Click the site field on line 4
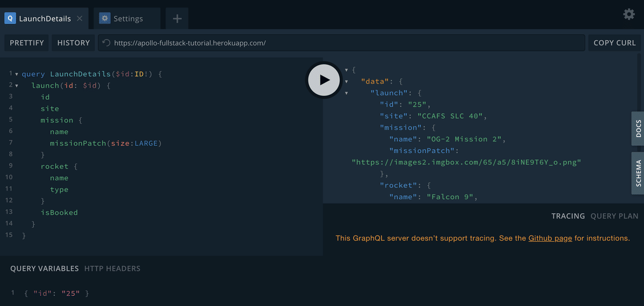 point(50,109)
